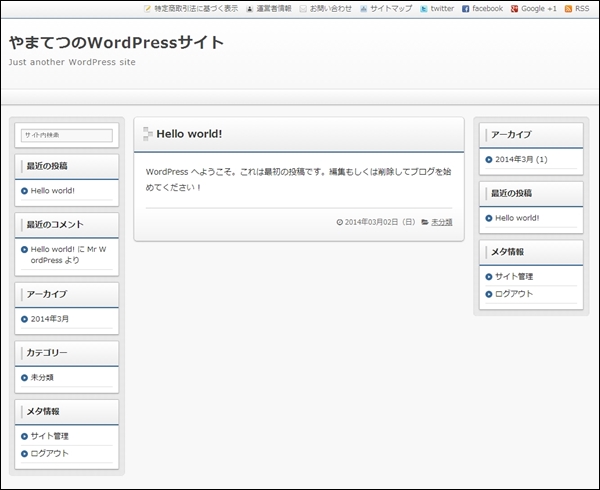Click the post body text WordPress へようこそ
The width and height of the screenshot is (600, 490).
(298, 179)
